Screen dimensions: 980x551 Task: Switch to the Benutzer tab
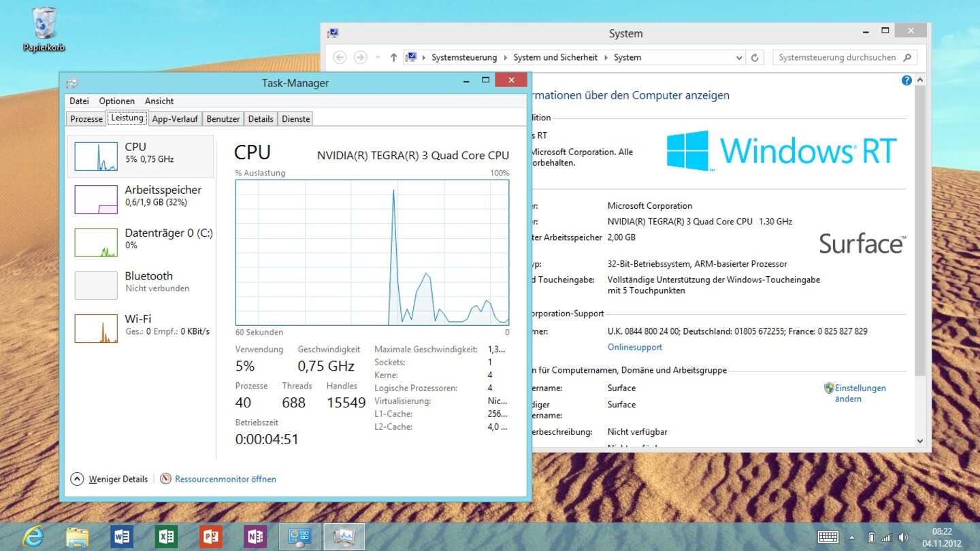point(223,119)
